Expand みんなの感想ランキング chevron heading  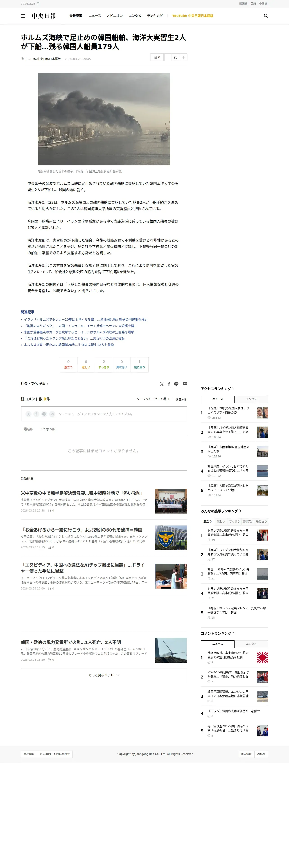(221, 511)
